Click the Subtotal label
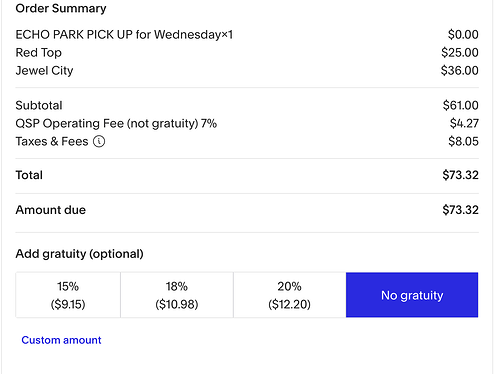 [39, 105]
